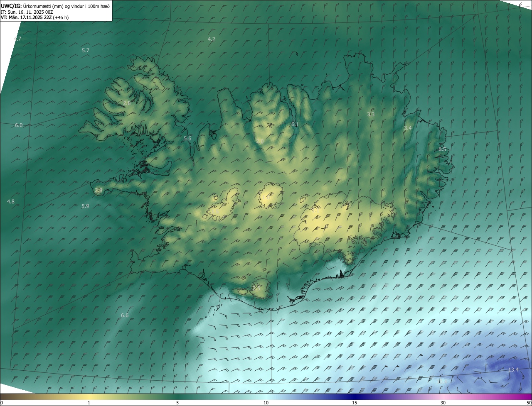Click the "4.8" value at the western edge
The width and height of the screenshot is (532, 406).
pyautogui.click(x=11, y=201)
